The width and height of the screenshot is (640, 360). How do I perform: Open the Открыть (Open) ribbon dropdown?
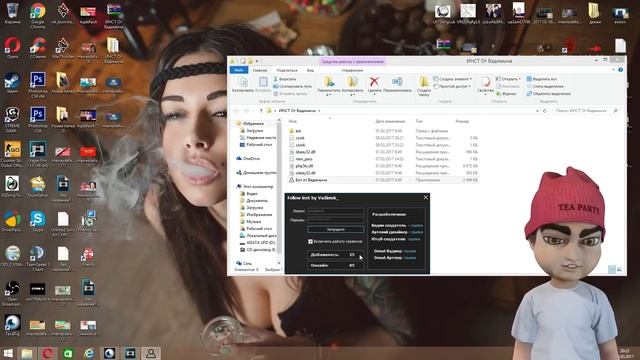(508, 79)
